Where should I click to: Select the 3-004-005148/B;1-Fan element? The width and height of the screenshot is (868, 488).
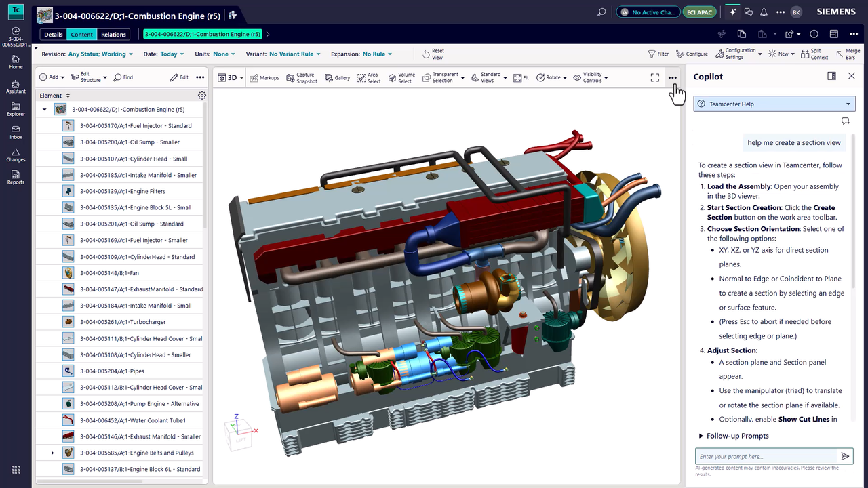tap(119, 273)
